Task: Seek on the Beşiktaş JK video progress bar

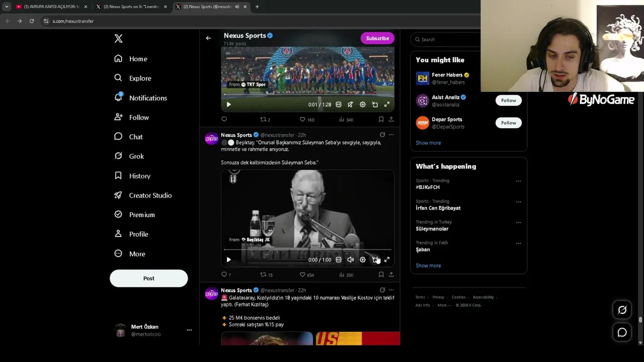Action: point(307,249)
